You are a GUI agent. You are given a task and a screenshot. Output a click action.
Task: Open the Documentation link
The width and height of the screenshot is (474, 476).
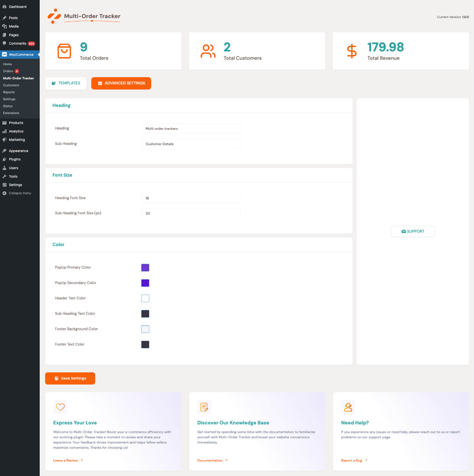(x=212, y=461)
